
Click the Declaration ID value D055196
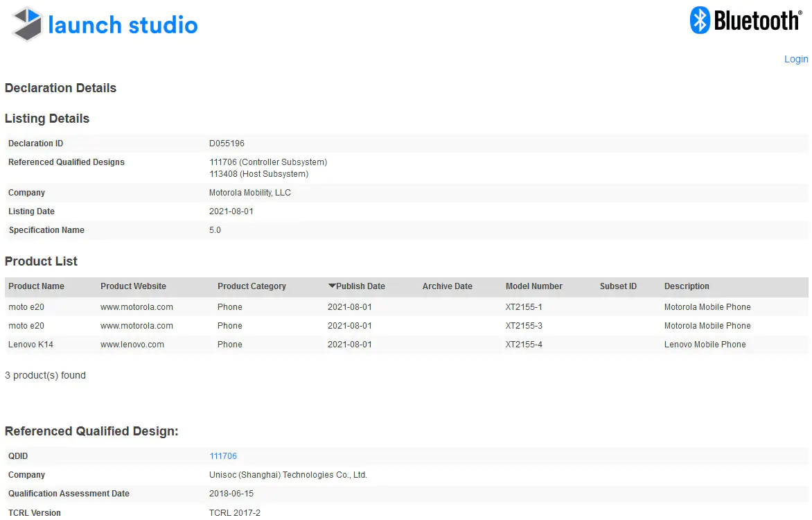coord(227,143)
